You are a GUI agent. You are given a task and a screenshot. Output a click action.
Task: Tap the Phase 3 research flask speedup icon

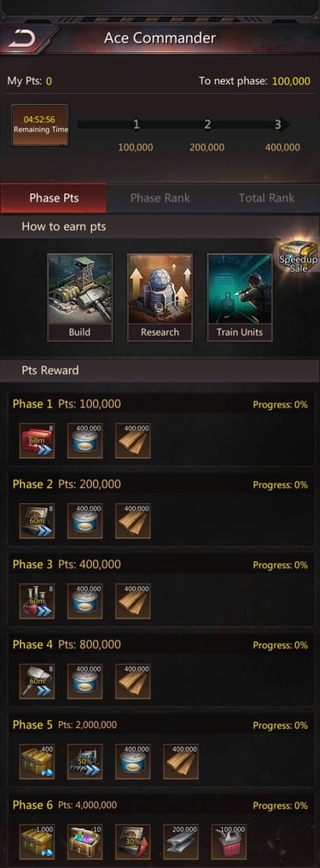pyautogui.click(x=37, y=601)
